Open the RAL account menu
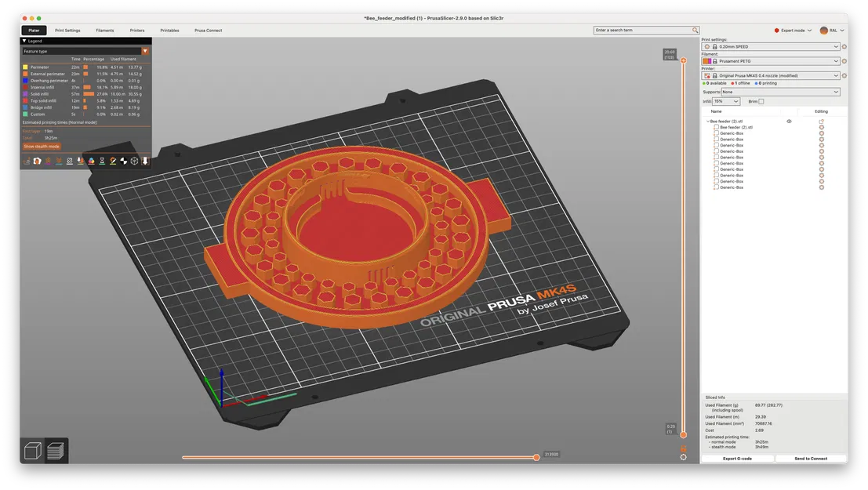Image resolution: width=868 pixels, height=490 pixels. (832, 31)
